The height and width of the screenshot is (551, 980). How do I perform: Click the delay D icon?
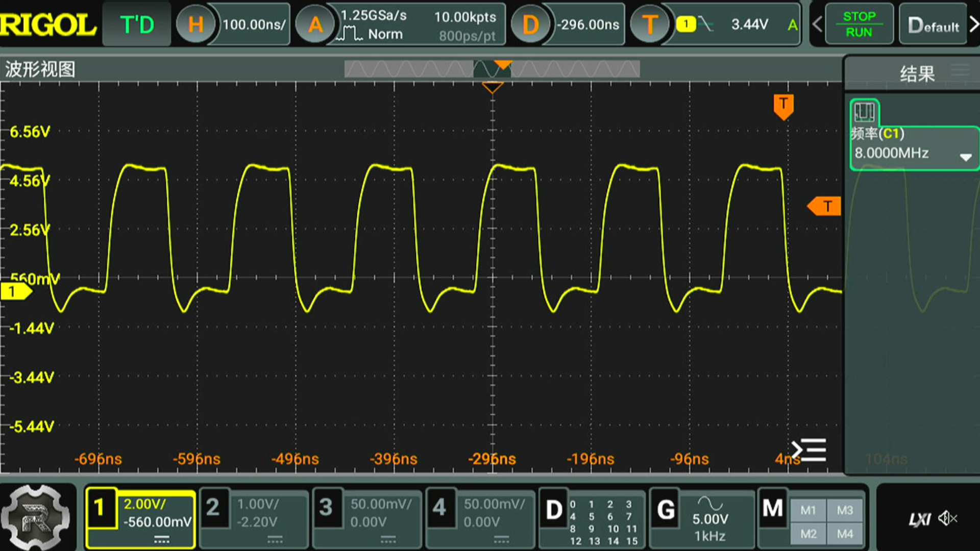(x=530, y=24)
